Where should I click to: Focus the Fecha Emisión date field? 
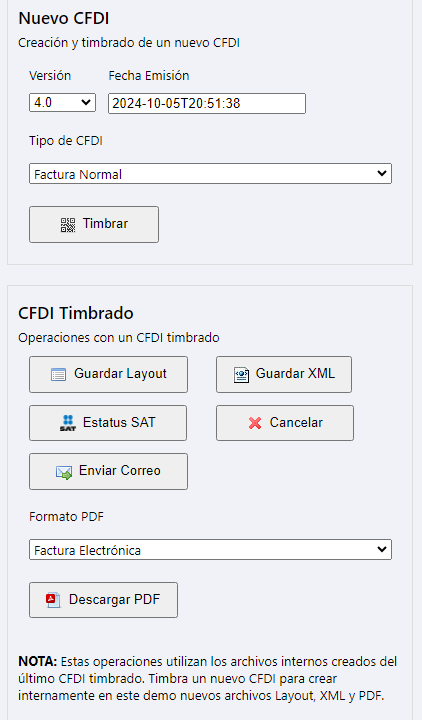coord(207,103)
